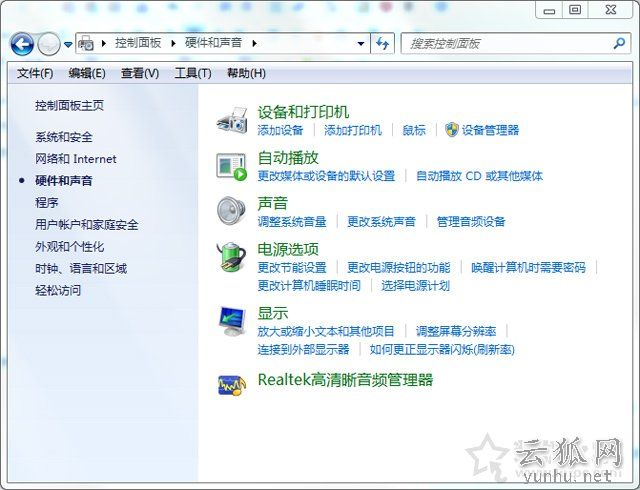640x490 pixels.
Task: Click 连接到外部显示器 link
Action: point(303,350)
